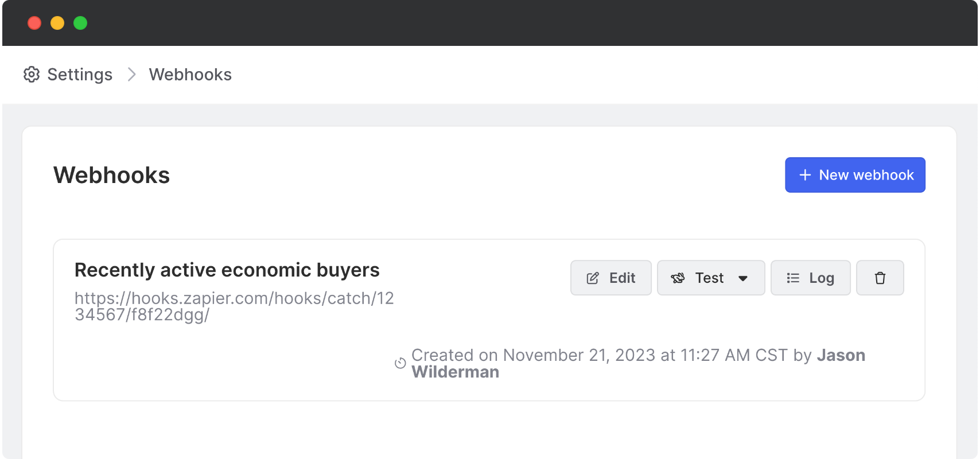Select the Webhooks breadcrumb item
The width and height of the screenshot is (980, 459).
(x=190, y=75)
